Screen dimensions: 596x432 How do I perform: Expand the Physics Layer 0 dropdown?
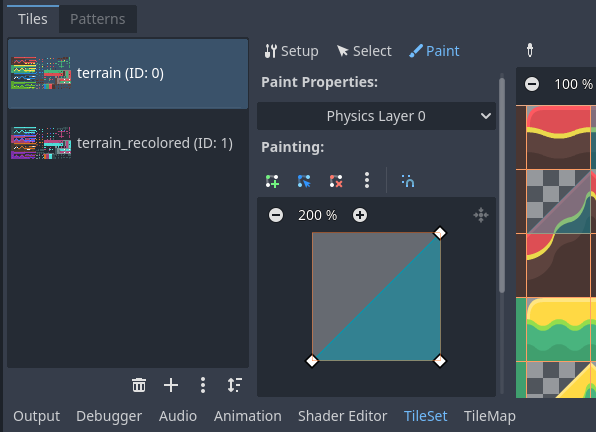[x=376, y=116]
